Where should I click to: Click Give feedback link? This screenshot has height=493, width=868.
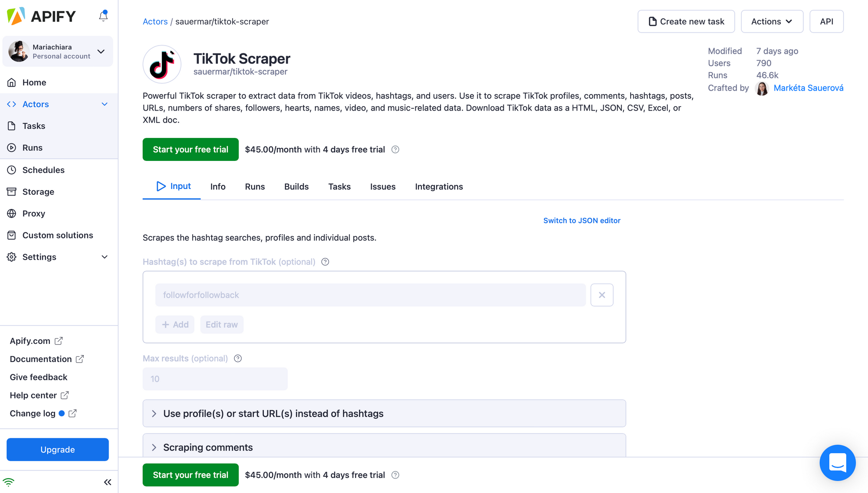(39, 377)
